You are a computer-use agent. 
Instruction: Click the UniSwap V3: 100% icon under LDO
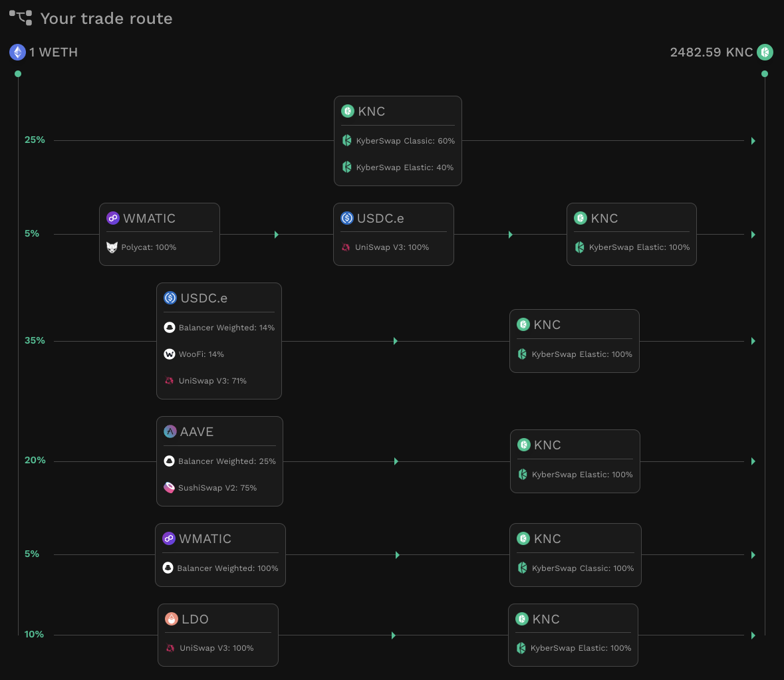pos(170,648)
